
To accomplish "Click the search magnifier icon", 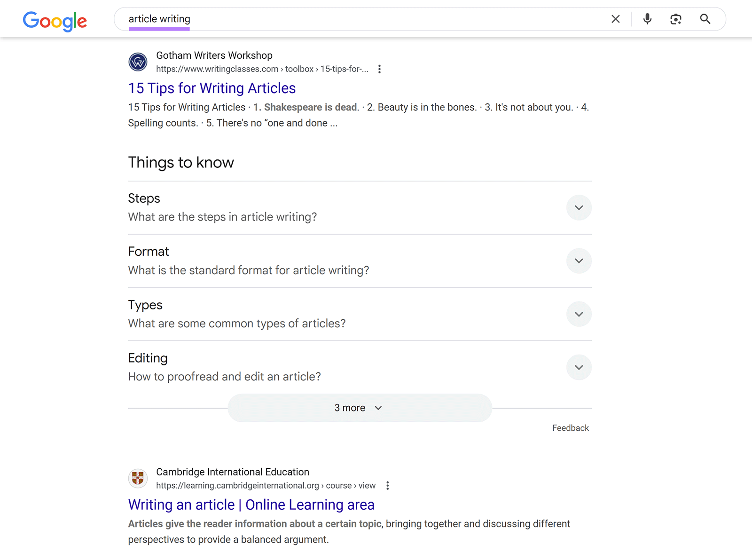I will (705, 19).
